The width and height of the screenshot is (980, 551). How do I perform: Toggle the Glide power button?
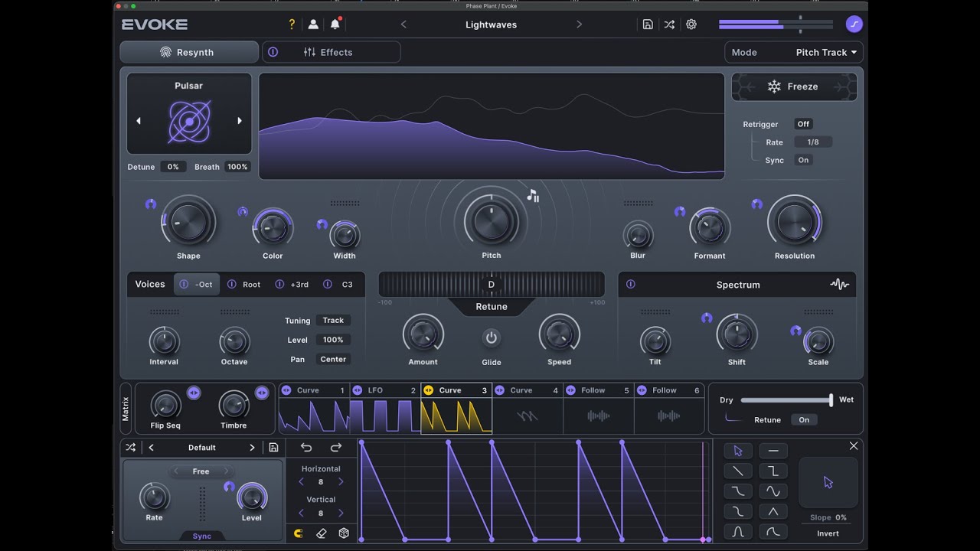[492, 337]
